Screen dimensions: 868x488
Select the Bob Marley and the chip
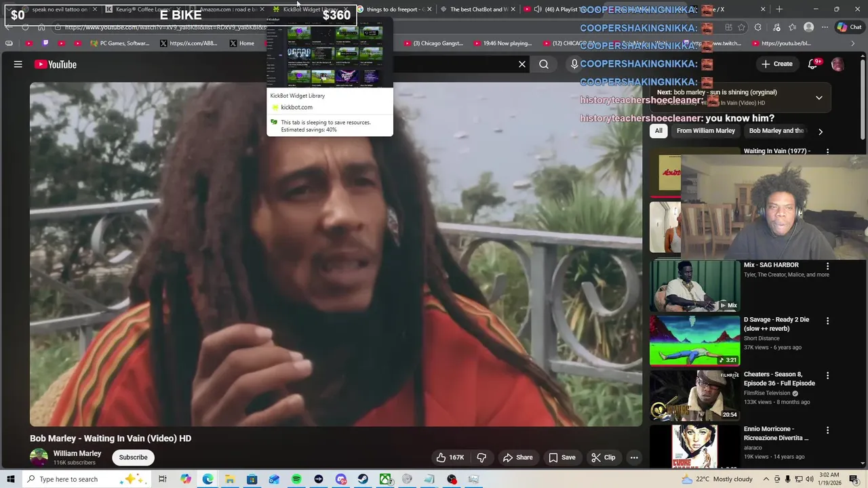point(776,131)
